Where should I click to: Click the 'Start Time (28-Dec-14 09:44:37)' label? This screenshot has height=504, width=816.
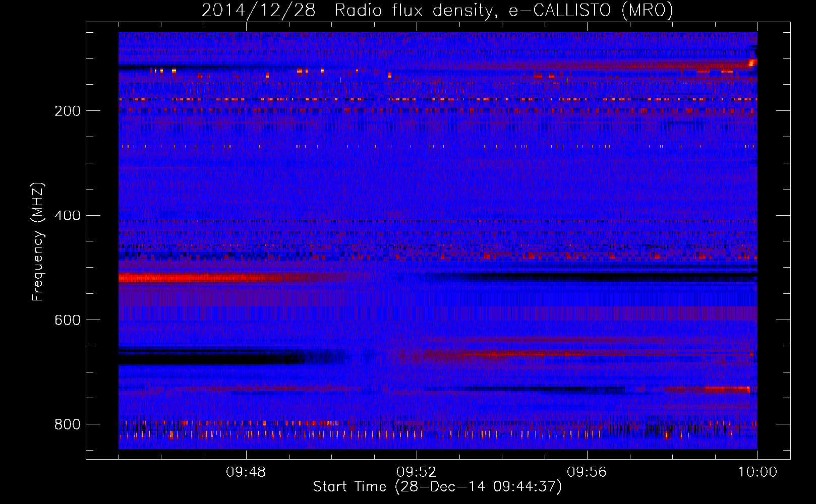point(437,487)
